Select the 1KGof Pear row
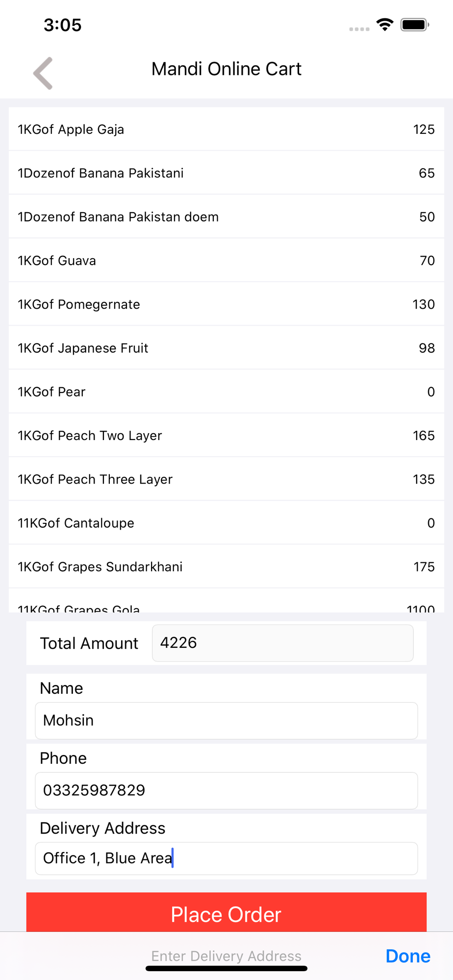 pos(226,392)
